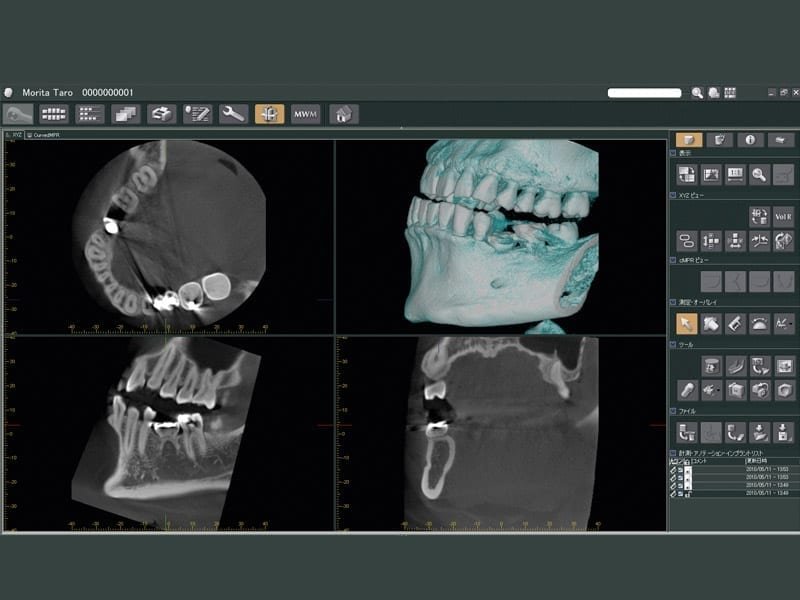Click the highlighted orange 3D viewer toolbar icon
The width and height of the screenshot is (800, 600).
tap(269, 114)
